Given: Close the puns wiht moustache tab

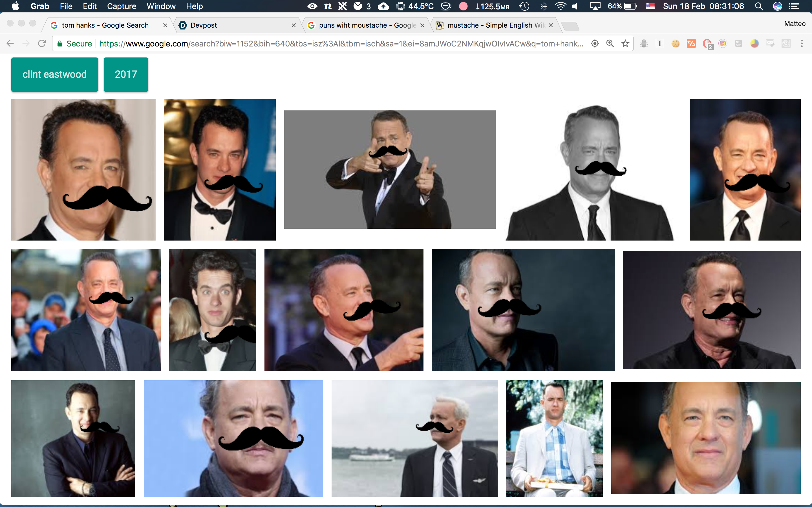Looking at the screenshot, I should [422, 25].
